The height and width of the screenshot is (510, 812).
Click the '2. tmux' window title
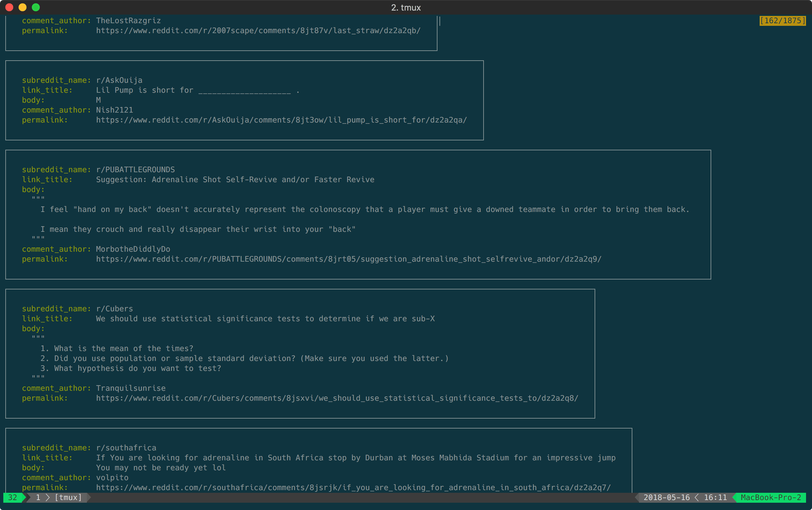point(406,7)
